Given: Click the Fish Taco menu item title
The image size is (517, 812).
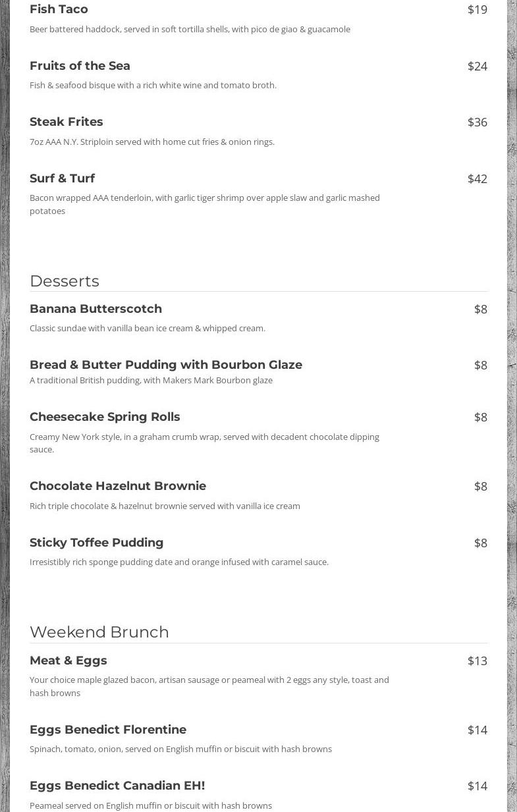Looking at the screenshot, I should click(x=59, y=9).
